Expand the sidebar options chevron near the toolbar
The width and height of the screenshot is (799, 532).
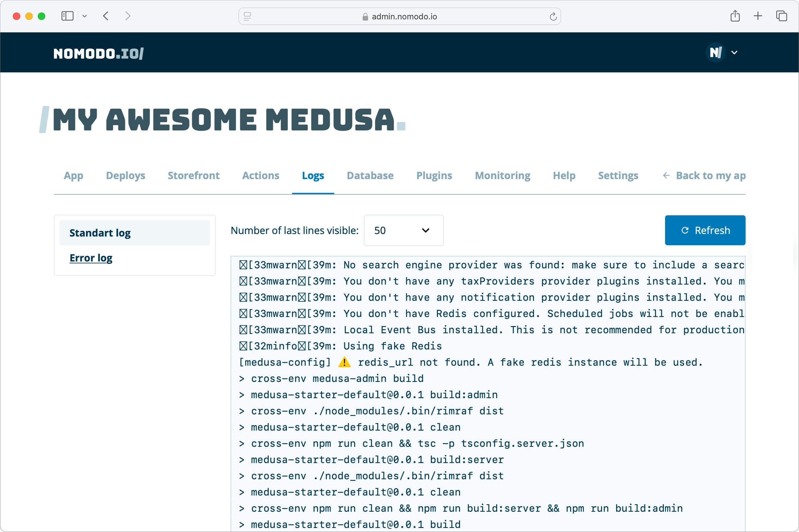click(x=85, y=16)
